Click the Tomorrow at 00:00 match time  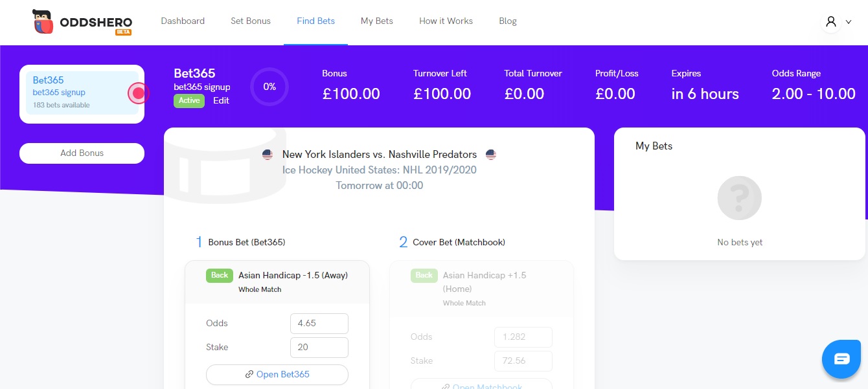[380, 185]
